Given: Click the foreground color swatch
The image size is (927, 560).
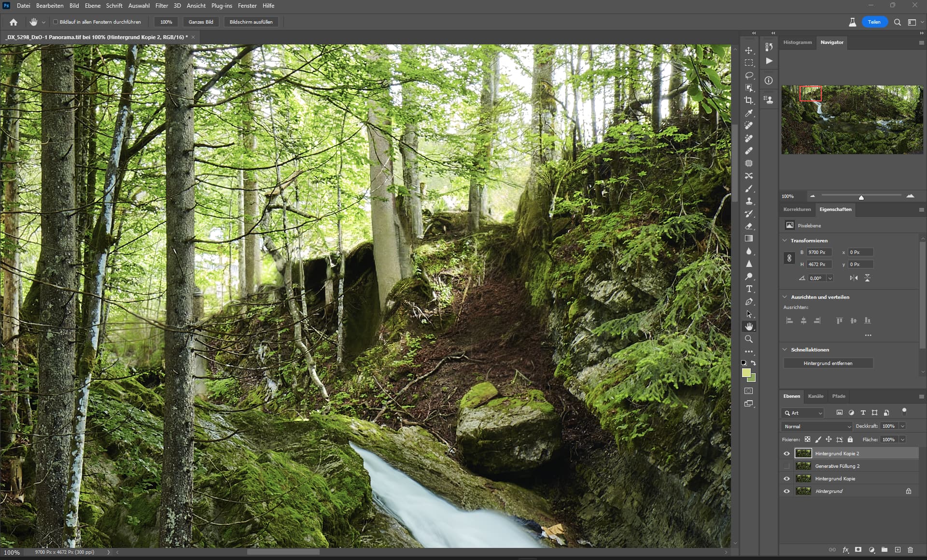Looking at the screenshot, I should point(746,373).
